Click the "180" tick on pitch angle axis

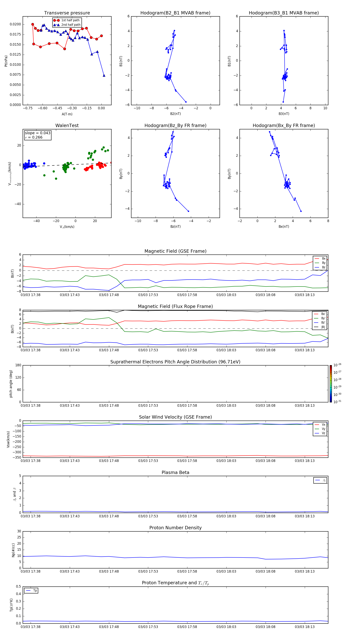pyautogui.click(x=18, y=365)
